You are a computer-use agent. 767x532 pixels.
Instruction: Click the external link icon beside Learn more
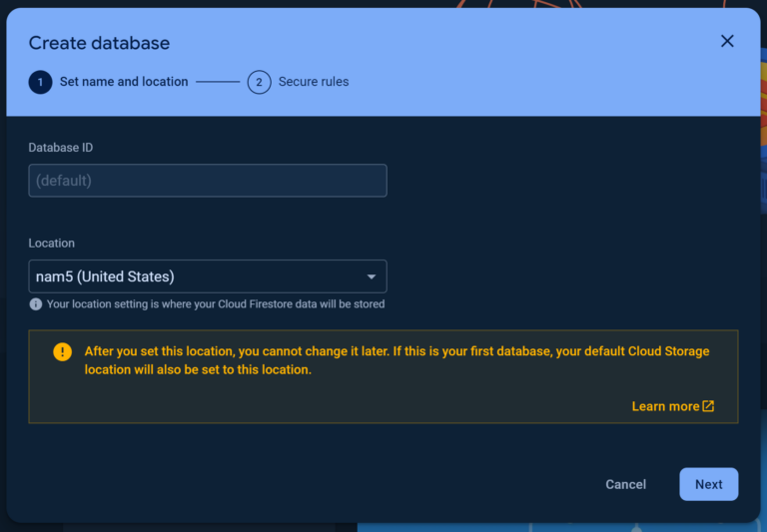(x=708, y=406)
